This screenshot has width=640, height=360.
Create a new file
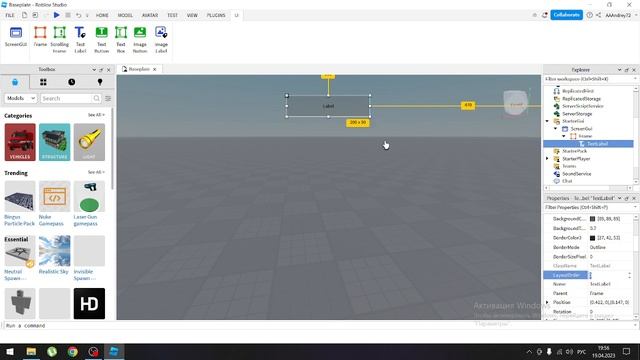[24, 15]
